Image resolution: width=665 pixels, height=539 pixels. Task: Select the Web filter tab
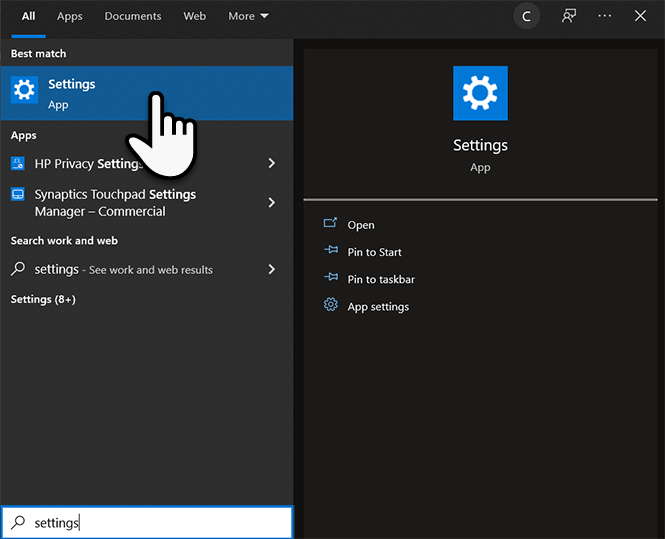(194, 16)
